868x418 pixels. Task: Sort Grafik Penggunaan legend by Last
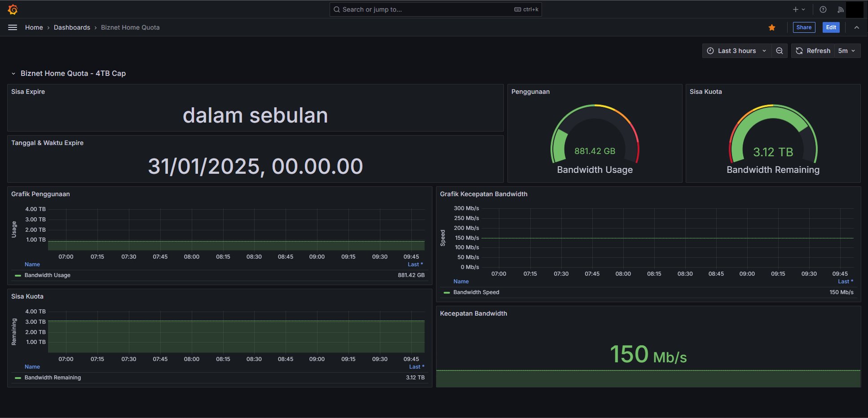coord(415,264)
